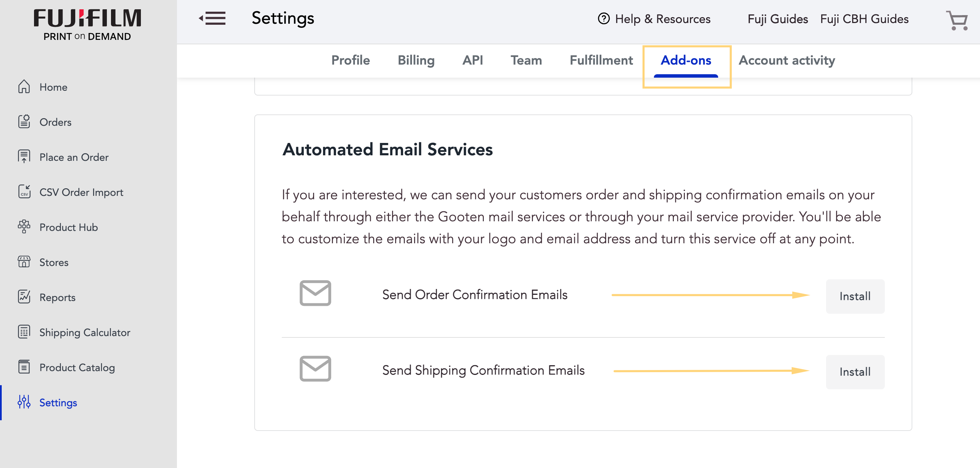Click the Help & Resources question mark
980x468 pixels.
click(604, 19)
